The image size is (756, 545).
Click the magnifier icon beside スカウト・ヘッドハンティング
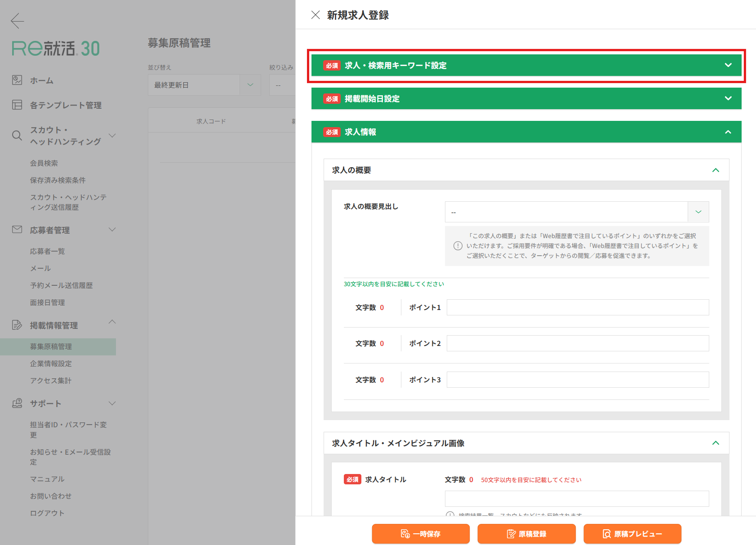coord(17,136)
